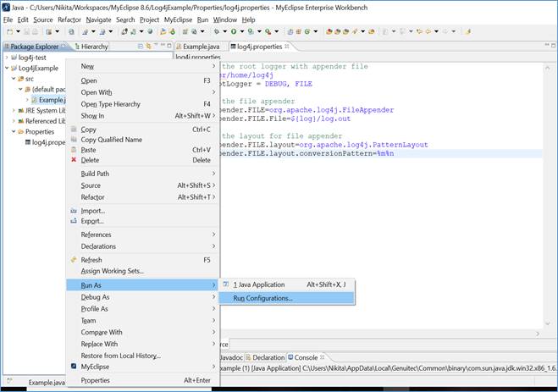This screenshot has width=558, height=392.
Task: Select Import... in context menu
Action: [x=143, y=211]
